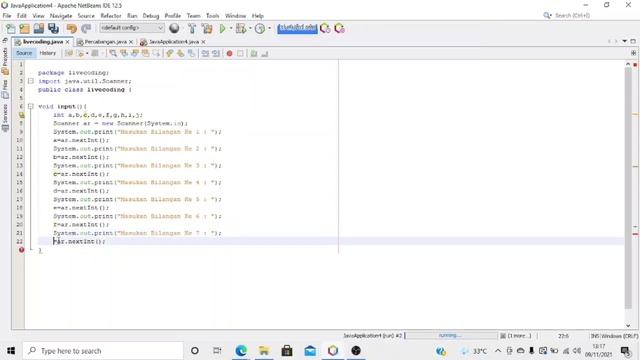Open the File menu
Screen dimensions: 640x360
coord(7,16)
